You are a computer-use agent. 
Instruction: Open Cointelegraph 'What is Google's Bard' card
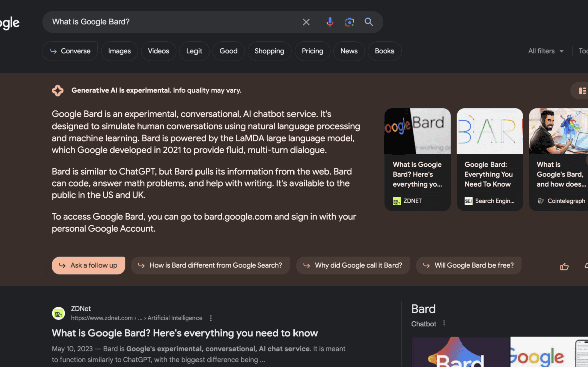coord(558,160)
